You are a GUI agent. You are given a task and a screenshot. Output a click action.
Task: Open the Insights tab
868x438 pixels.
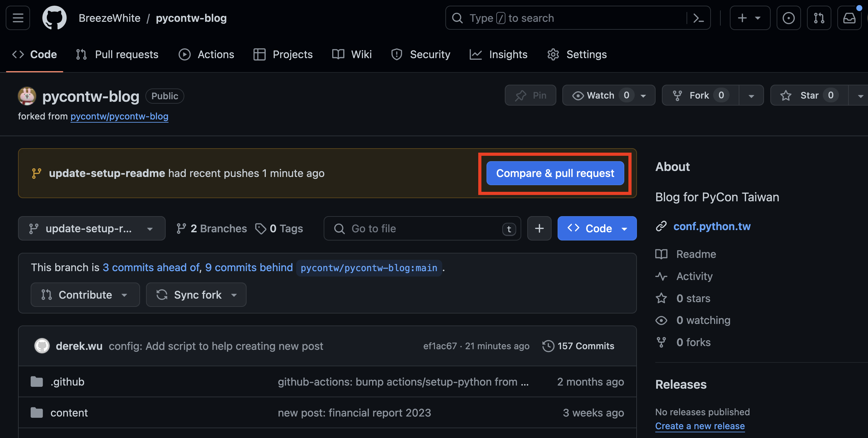[499, 54]
